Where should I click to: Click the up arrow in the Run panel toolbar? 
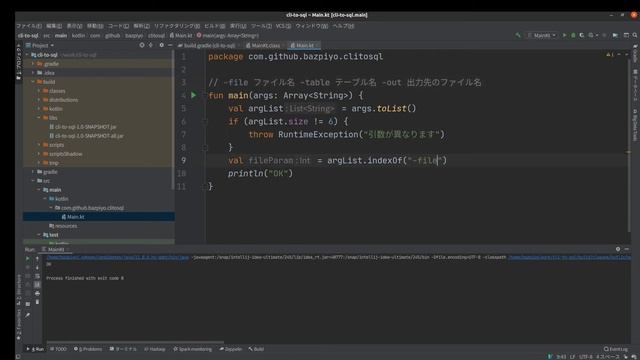click(x=37, y=258)
